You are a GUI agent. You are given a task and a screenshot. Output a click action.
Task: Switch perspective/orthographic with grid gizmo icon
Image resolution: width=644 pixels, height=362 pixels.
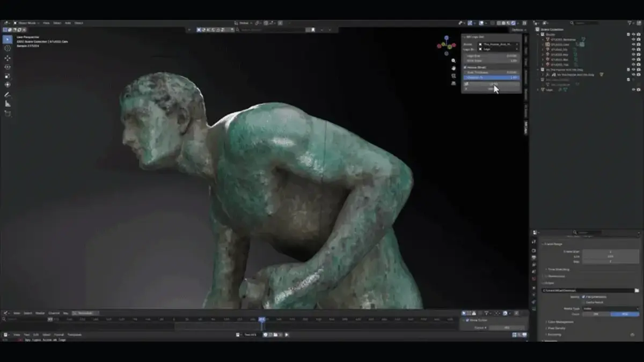pyautogui.click(x=453, y=83)
